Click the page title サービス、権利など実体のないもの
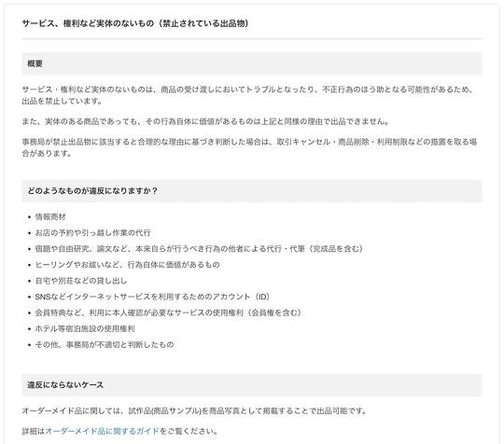The width and height of the screenshot is (504, 444). click(88, 23)
